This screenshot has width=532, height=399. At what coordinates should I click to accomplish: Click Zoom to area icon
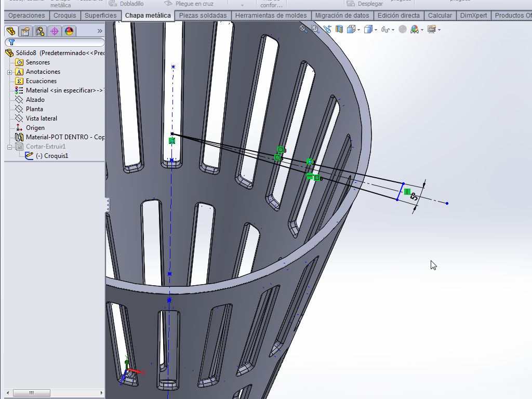pos(315,29)
